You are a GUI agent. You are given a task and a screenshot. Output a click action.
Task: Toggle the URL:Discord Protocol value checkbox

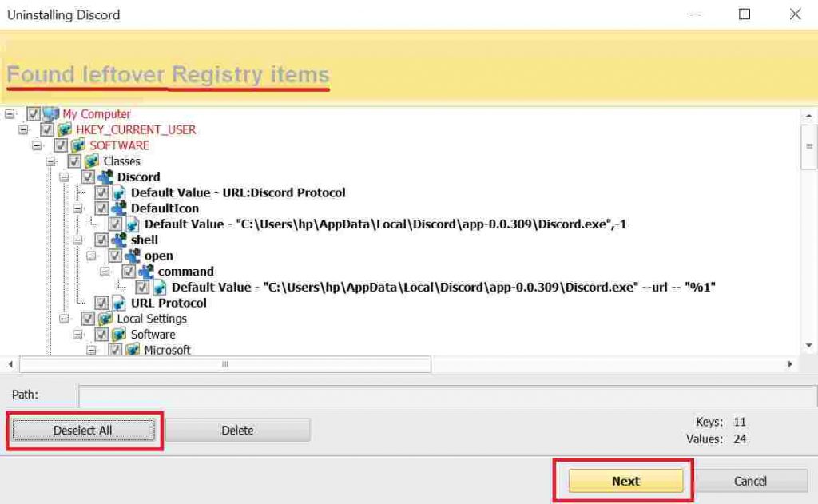(101, 192)
